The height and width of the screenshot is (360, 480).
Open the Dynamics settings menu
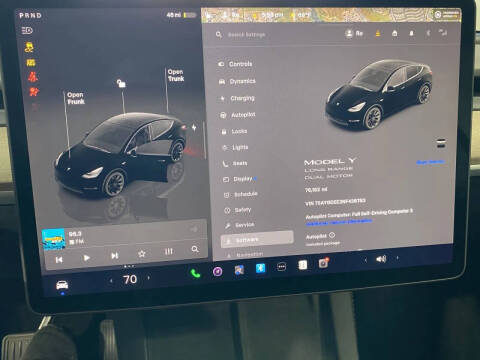point(237,81)
